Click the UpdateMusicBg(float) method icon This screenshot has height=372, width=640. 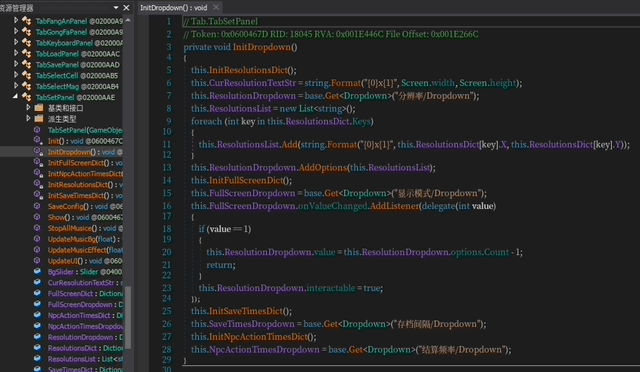(x=37, y=238)
